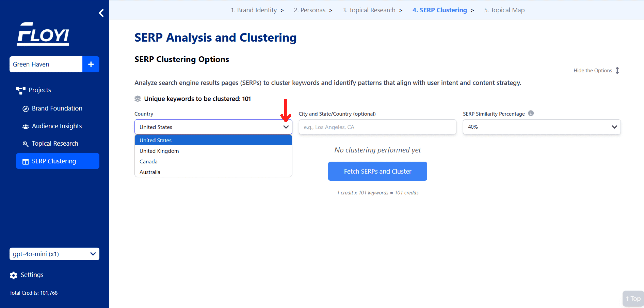Click the Top button
Viewport: 644px width, 308px height.
pos(633,299)
